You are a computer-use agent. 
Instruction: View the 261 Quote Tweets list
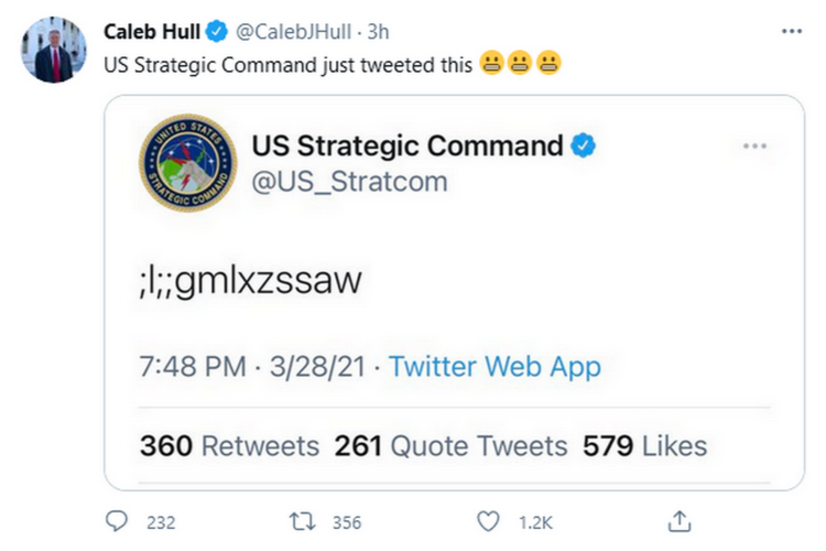pyautogui.click(x=451, y=445)
